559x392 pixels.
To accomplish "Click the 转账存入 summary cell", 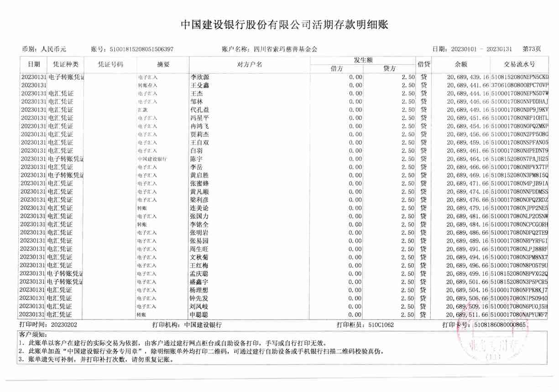I will [x=147, y=85].
